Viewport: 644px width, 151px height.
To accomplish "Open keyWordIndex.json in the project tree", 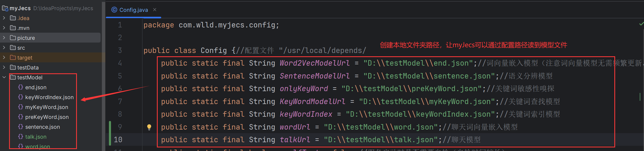I will coord(49,97).
